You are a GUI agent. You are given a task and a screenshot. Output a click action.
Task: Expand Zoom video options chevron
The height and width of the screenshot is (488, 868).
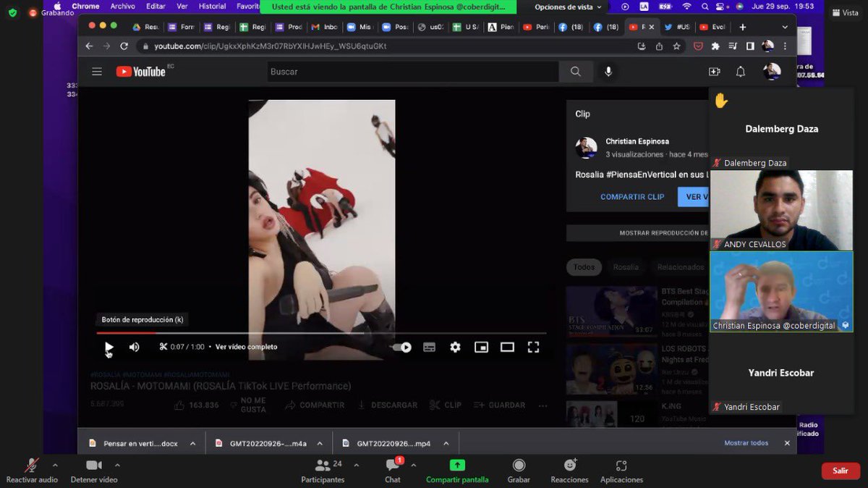(x=117, y=465)
